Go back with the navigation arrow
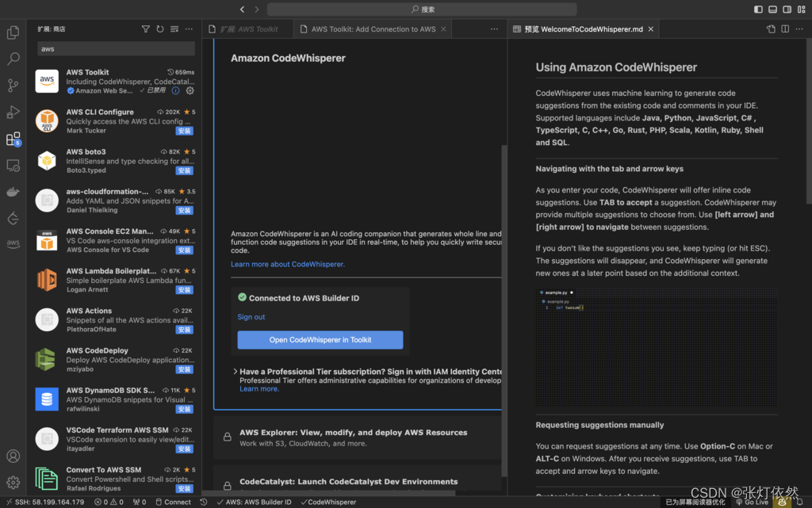 click(x=243, y=10)
